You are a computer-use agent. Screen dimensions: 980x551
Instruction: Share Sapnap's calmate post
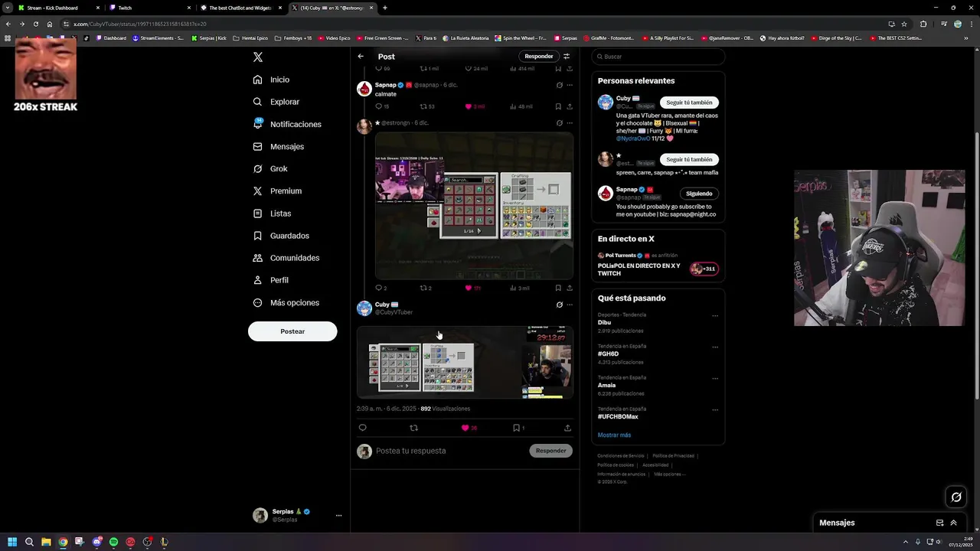[569, 106]
